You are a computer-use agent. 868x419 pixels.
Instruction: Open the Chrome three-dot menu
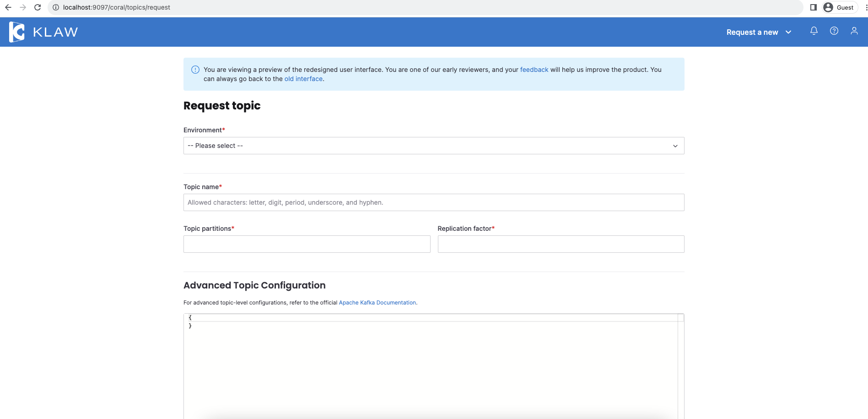864,7
